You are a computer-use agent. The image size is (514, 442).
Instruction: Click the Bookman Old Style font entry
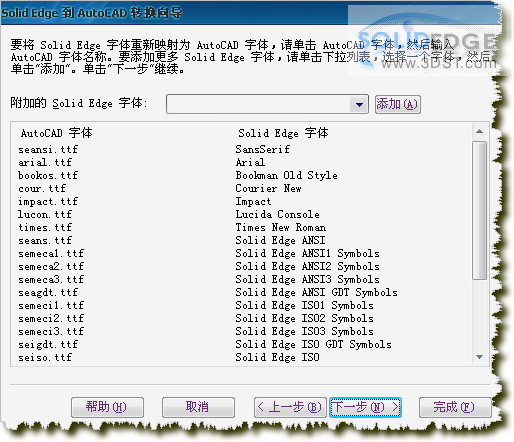[x=287, y=175]
